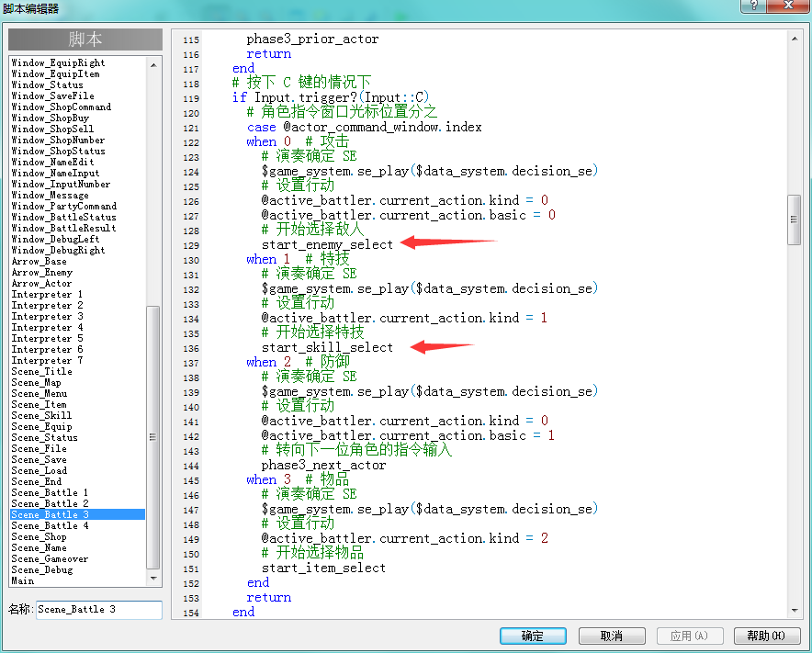Screen dimensions: 812x653
Task: Click the code editor scroll-down arrow
Action: click(795, 611)
